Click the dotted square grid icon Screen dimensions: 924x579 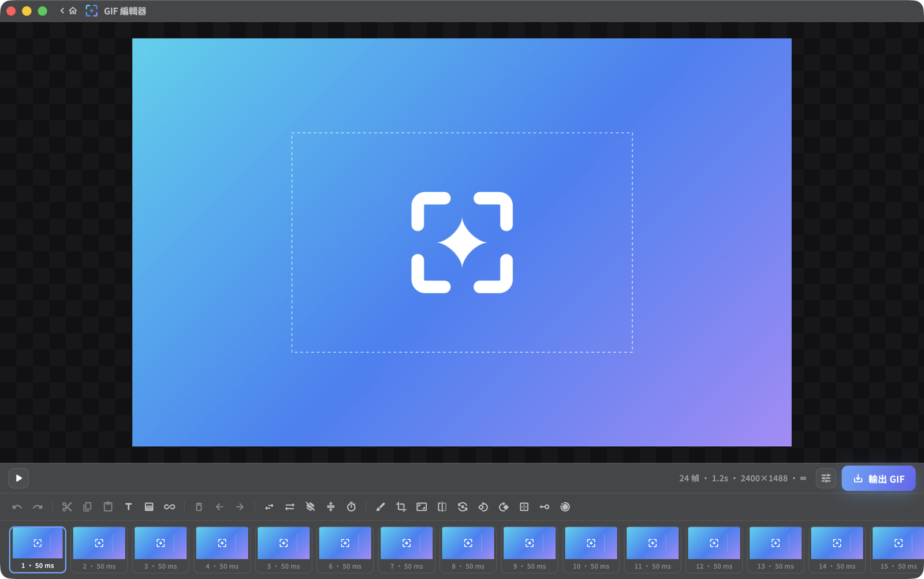click(524, 507)
